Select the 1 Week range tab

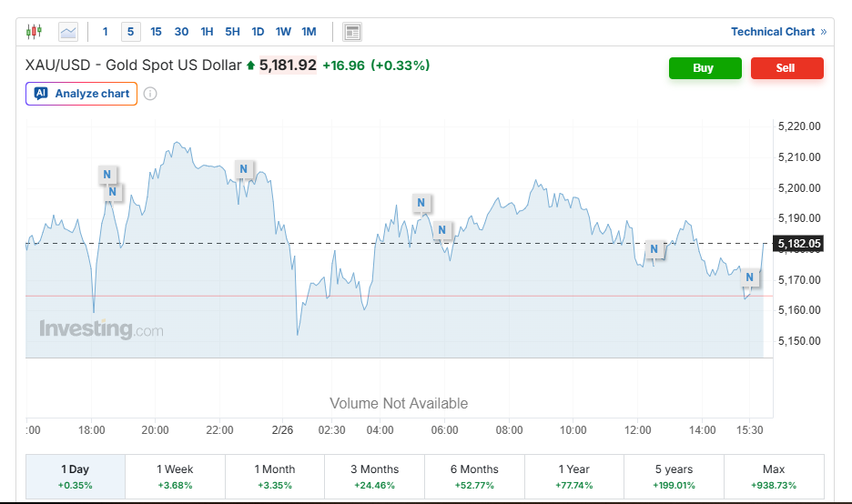(175, 476)
